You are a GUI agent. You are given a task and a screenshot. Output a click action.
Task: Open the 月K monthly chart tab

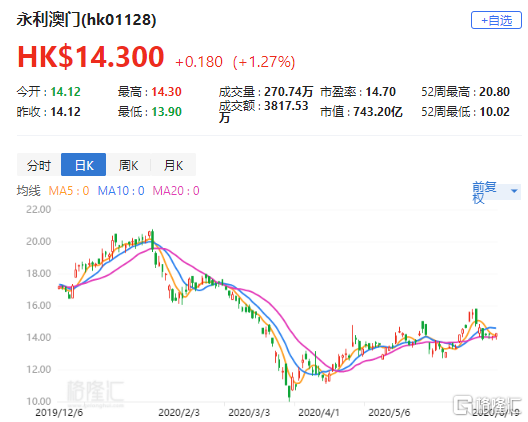click(173, 165)
